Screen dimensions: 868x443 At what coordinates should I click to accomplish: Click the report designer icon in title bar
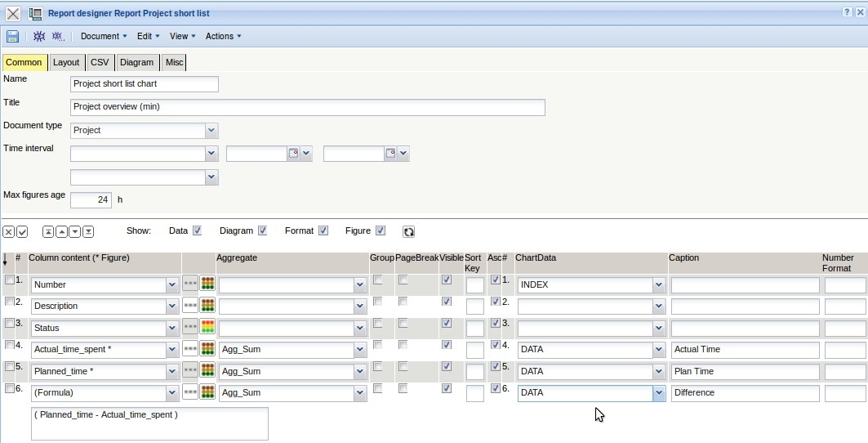coord(36,13)
